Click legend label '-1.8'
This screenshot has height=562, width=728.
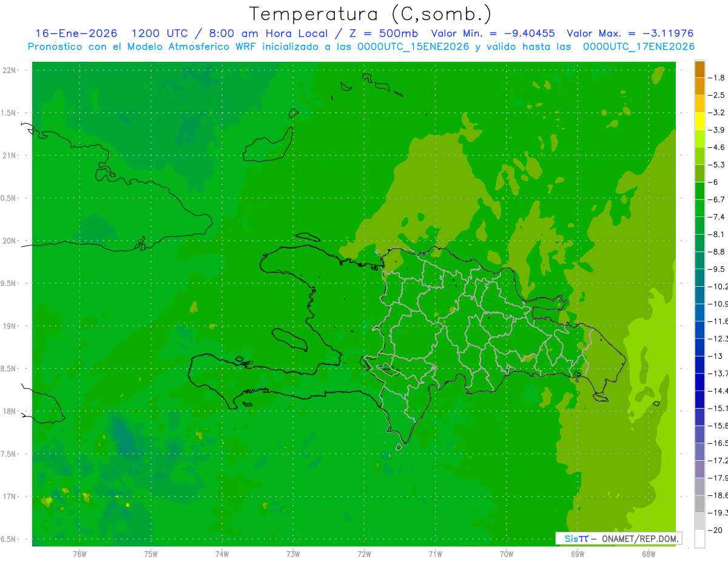click(x=716, y=78)
